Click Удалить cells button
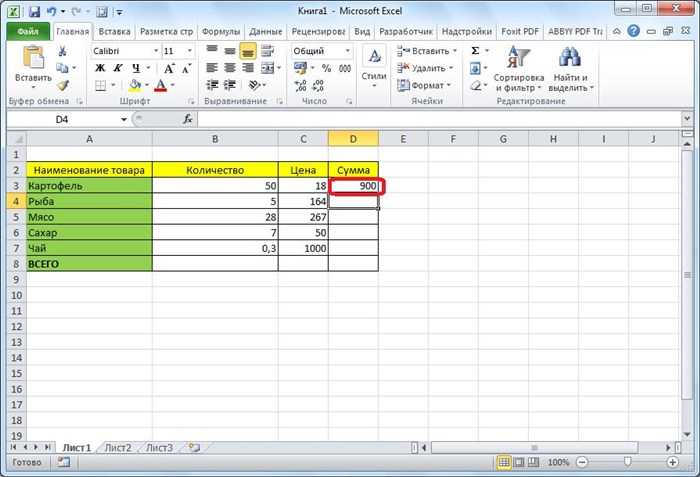The width and height of the screenshot is (700, 477). click(x=425, y=68)
